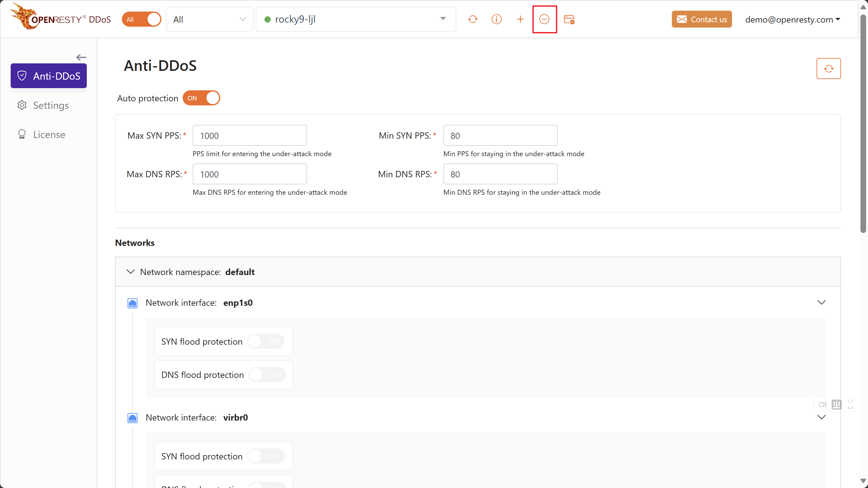Screen dimensions: 868x488
Task: Click the Contact us button
Action: [x=702, y=19]
